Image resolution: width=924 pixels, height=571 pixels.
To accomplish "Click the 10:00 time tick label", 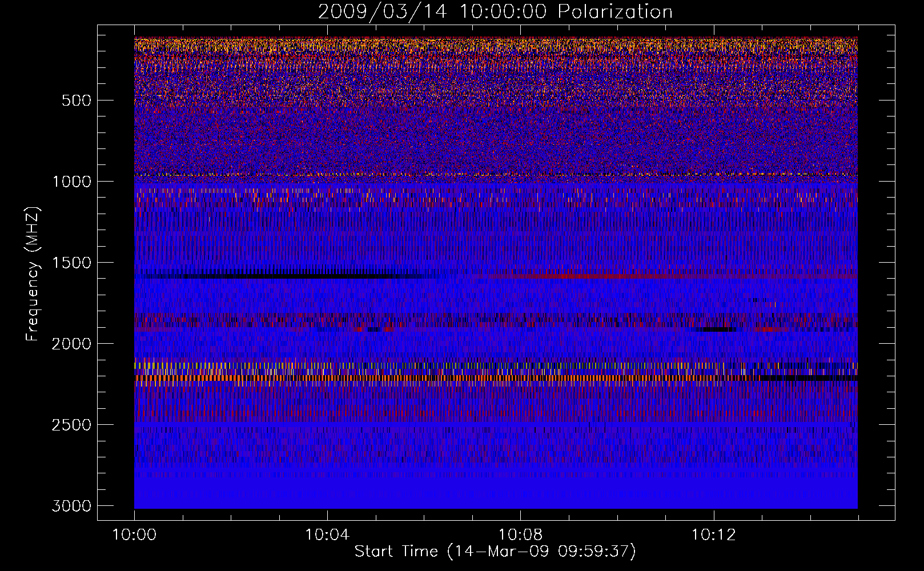I will click(134, 535).
